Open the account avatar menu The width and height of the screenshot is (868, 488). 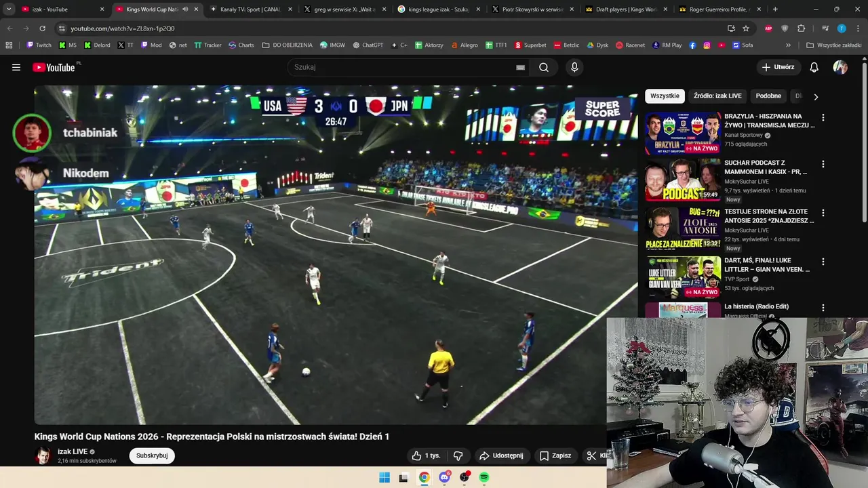[x=840, y=67]
